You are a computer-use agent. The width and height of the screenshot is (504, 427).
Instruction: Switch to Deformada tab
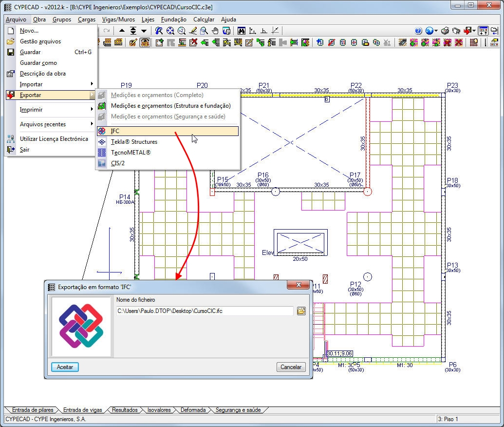click(193, 410)
